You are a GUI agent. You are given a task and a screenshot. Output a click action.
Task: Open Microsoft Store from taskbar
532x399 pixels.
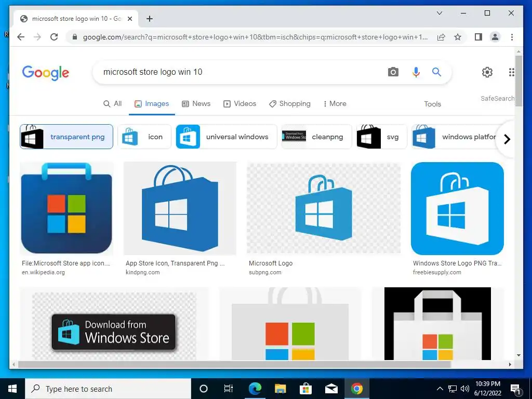click(305, 389)
